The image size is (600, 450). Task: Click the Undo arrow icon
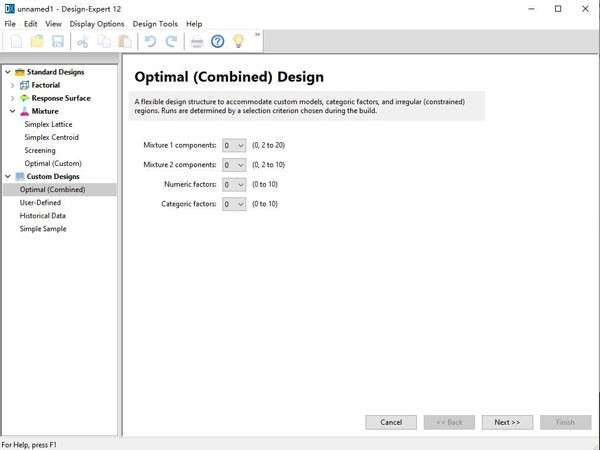[x=150, y=41]
